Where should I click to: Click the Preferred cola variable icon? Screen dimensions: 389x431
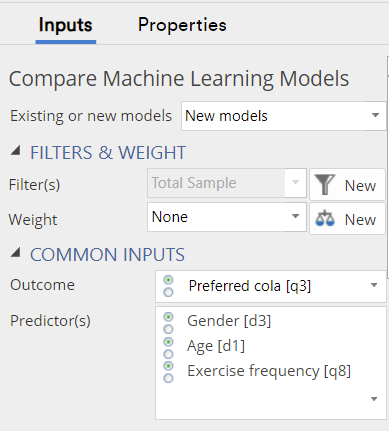168,286
